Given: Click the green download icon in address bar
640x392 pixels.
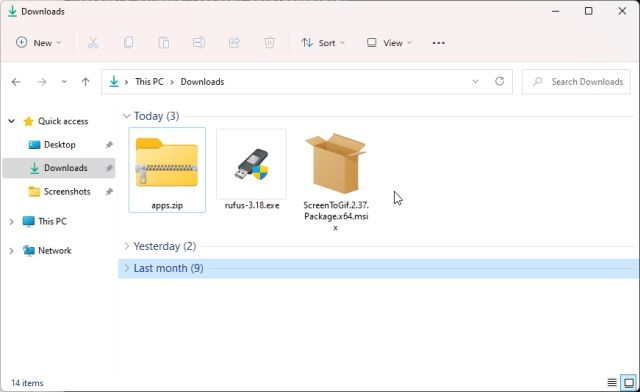Looking at the screenshot, I should (x=114, y=82).
